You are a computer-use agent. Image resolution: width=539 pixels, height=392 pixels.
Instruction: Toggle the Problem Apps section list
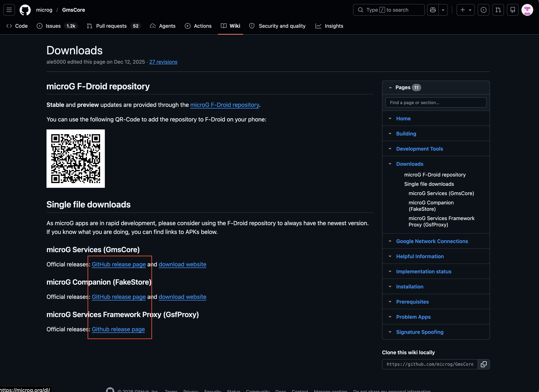390,317
